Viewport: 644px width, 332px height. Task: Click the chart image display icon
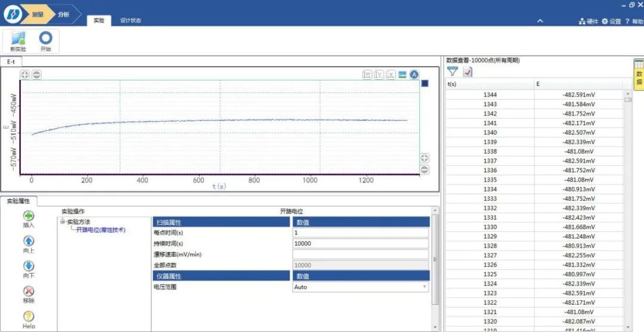coord(402,75)
